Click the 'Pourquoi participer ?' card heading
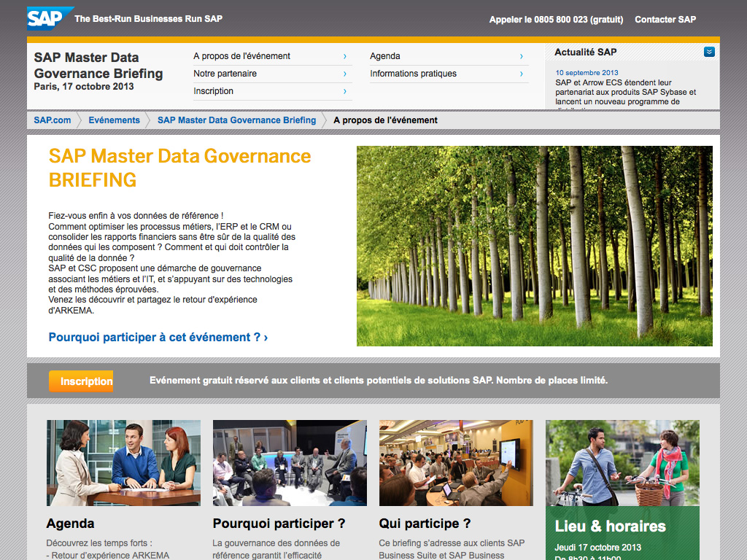The image size is (747, 560). pos(279,524)
